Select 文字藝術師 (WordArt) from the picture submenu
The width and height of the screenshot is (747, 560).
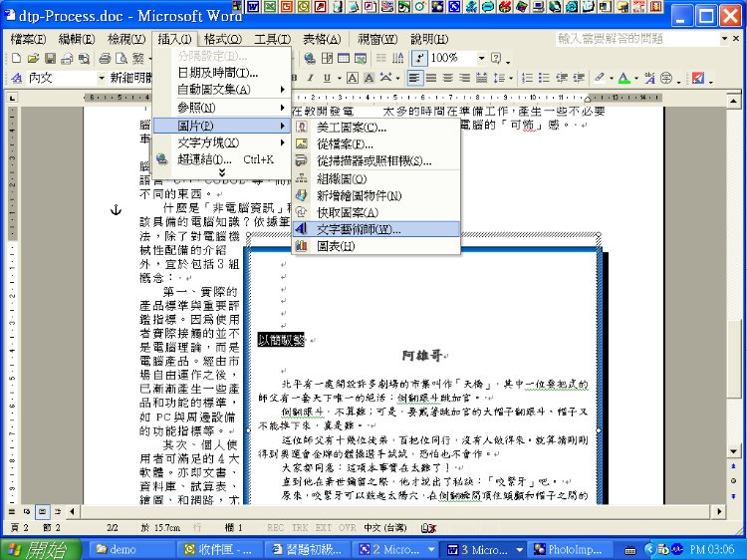(x=376, y=229)
